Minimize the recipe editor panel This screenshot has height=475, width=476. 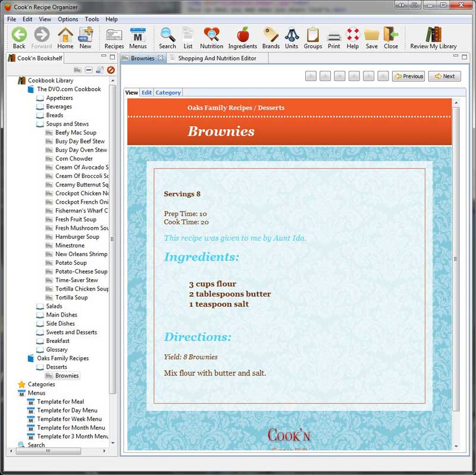click(x=456, y=56)
